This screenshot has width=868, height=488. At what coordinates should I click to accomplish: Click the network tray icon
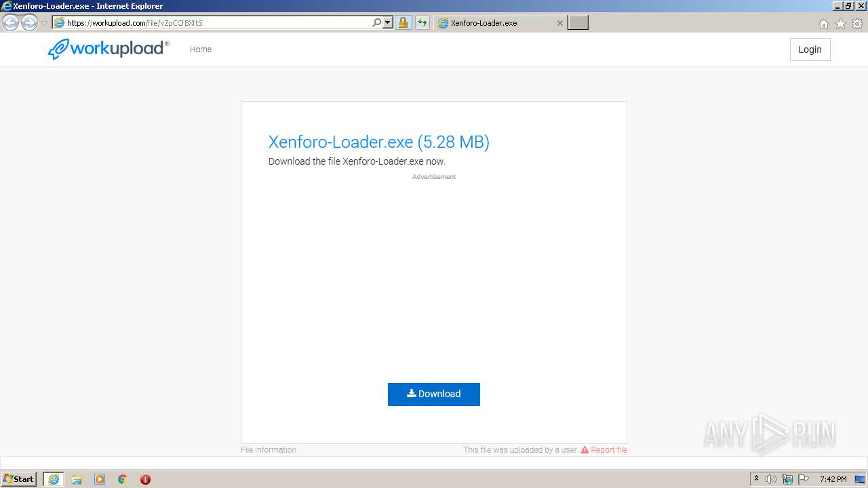point(787,479)
